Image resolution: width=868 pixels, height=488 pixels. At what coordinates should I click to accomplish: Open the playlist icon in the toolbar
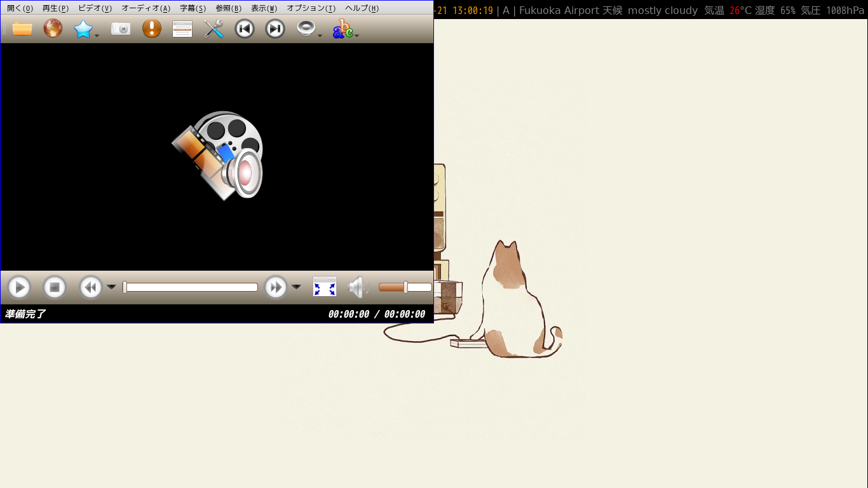click(182, 29)
